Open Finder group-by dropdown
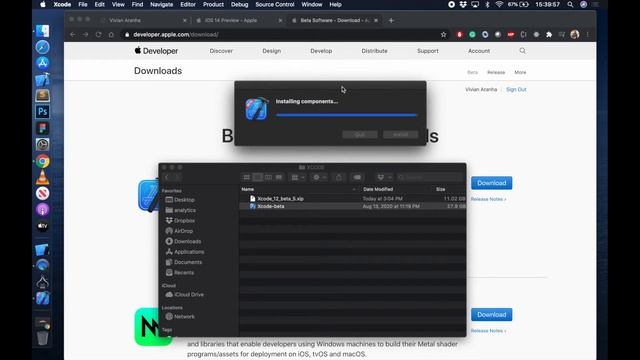 pyautogui.click(x=298, y=177)
